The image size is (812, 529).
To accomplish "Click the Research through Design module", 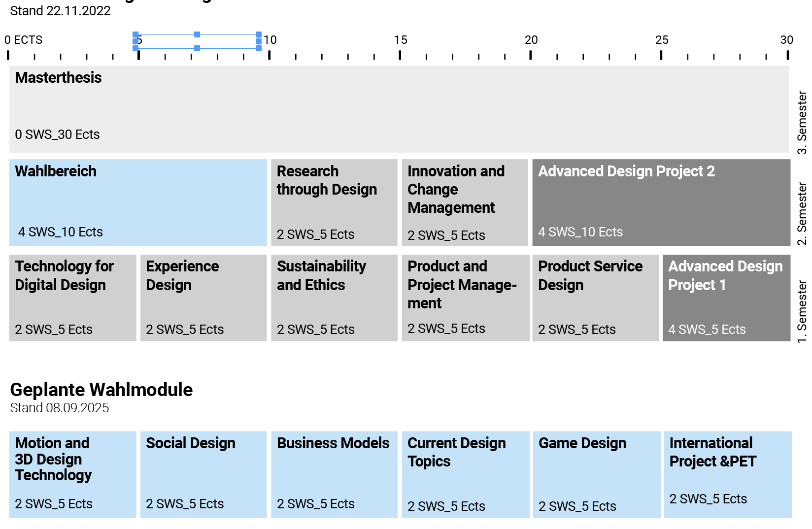I will pos(334,202).
